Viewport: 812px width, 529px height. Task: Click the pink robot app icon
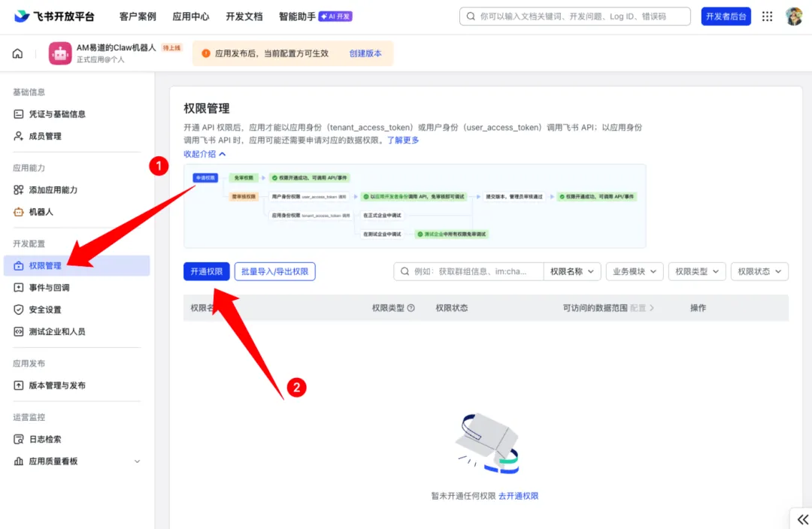point(60,53)
